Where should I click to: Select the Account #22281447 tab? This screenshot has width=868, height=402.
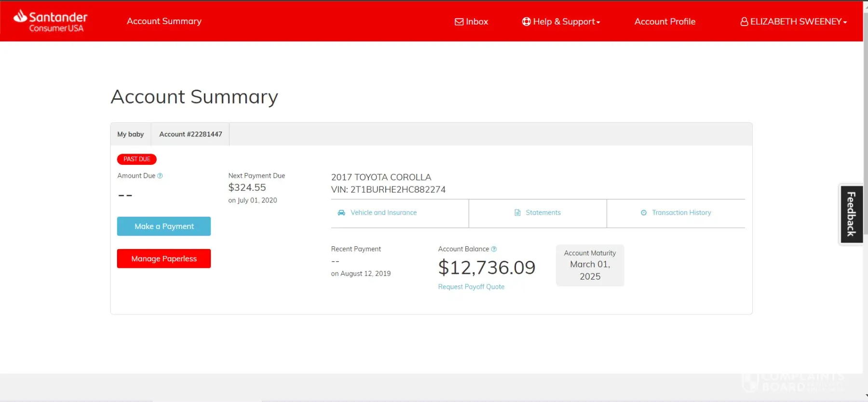click(x=190, y=134)
